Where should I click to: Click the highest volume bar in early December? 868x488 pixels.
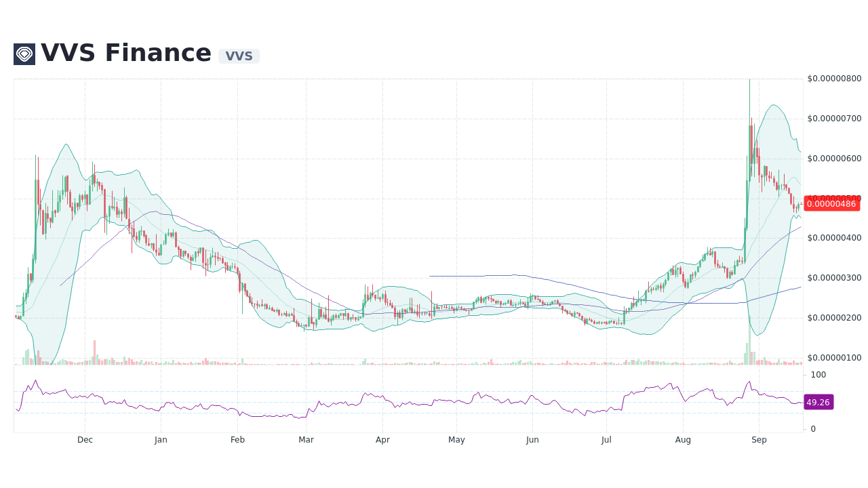pyautogui.click(x=94, y=352)
